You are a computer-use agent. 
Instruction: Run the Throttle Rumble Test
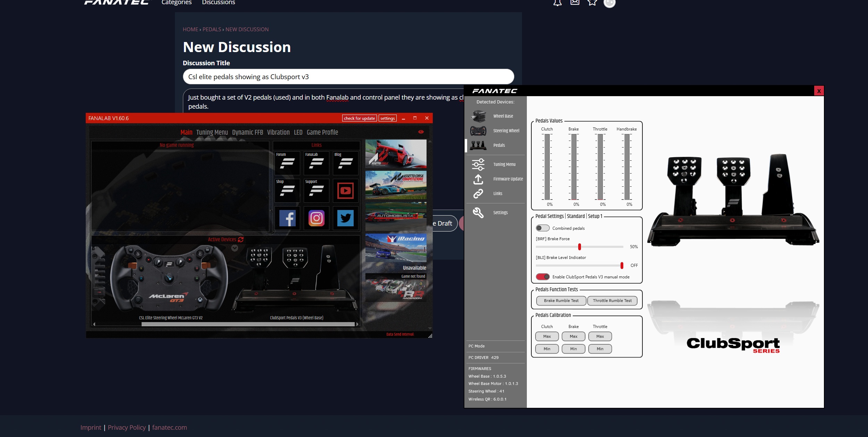click(x=612, y=301)
